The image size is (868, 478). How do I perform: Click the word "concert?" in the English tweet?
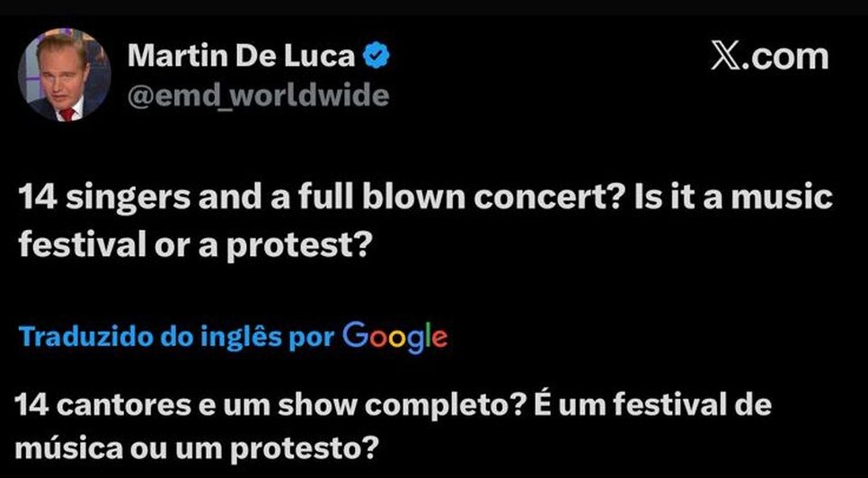pyautogui.click(x=546, y=199)
